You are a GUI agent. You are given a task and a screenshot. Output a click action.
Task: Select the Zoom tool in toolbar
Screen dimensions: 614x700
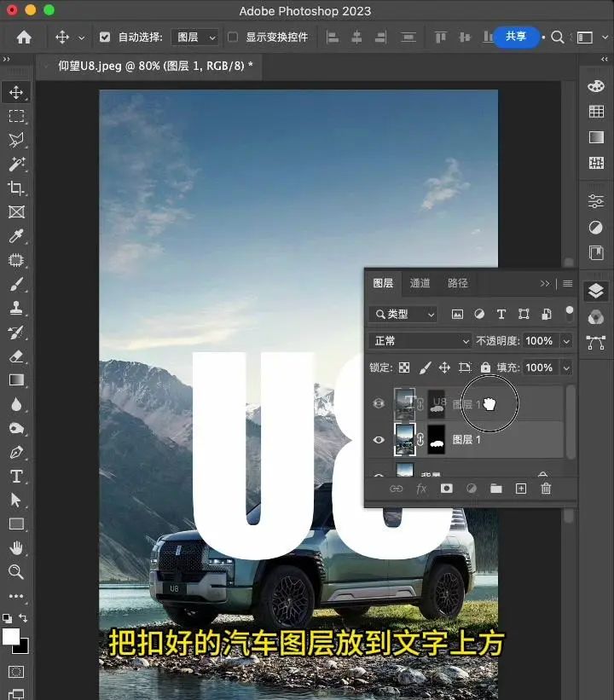pyautogui.click(x=16, y=571)
